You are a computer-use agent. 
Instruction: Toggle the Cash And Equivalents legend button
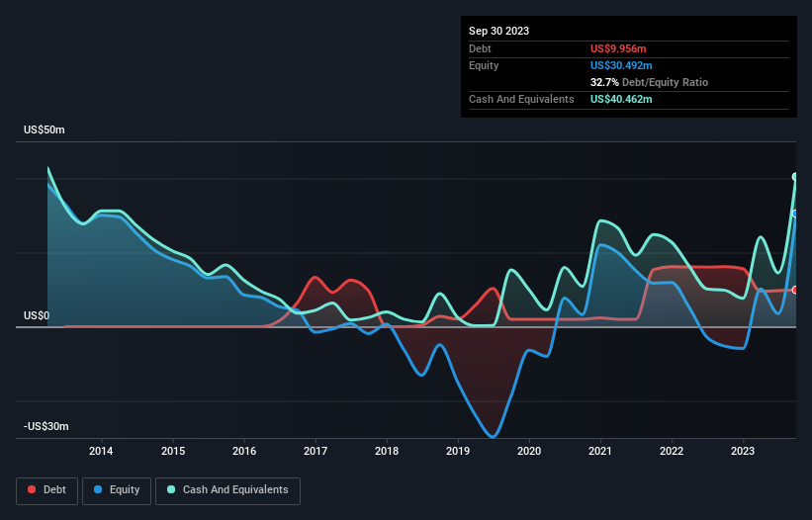pyautogui.click(x=227, y=490)
